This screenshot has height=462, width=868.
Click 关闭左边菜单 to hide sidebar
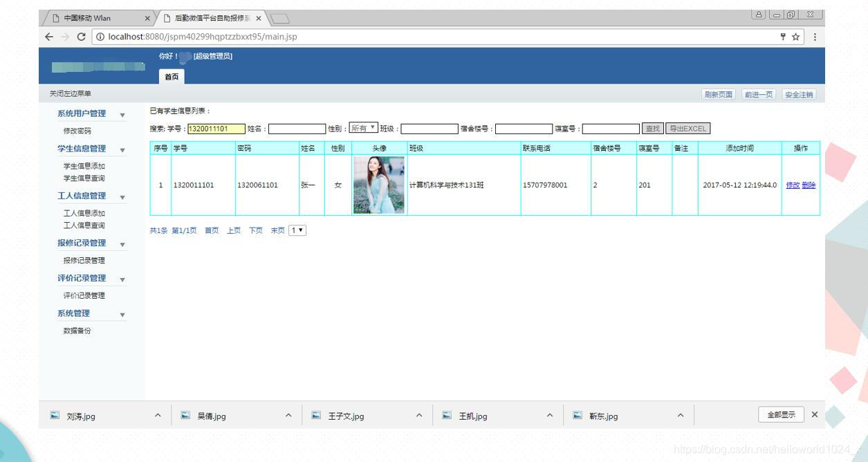tap(70, 94)
